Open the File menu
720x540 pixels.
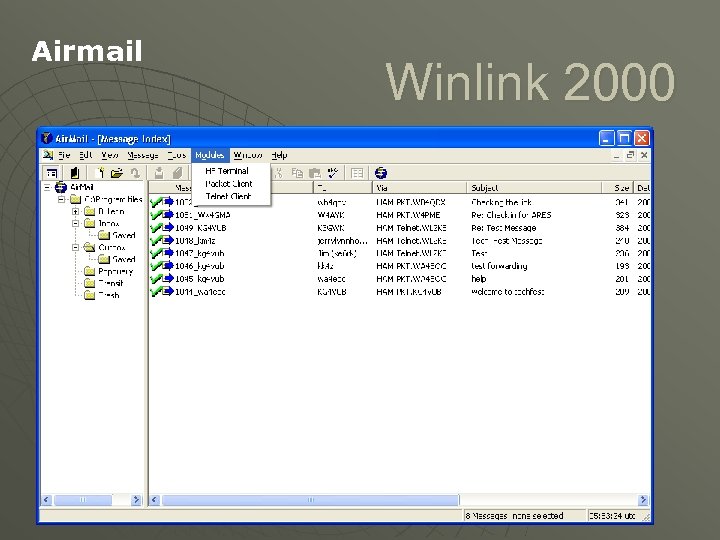point(64,155)
